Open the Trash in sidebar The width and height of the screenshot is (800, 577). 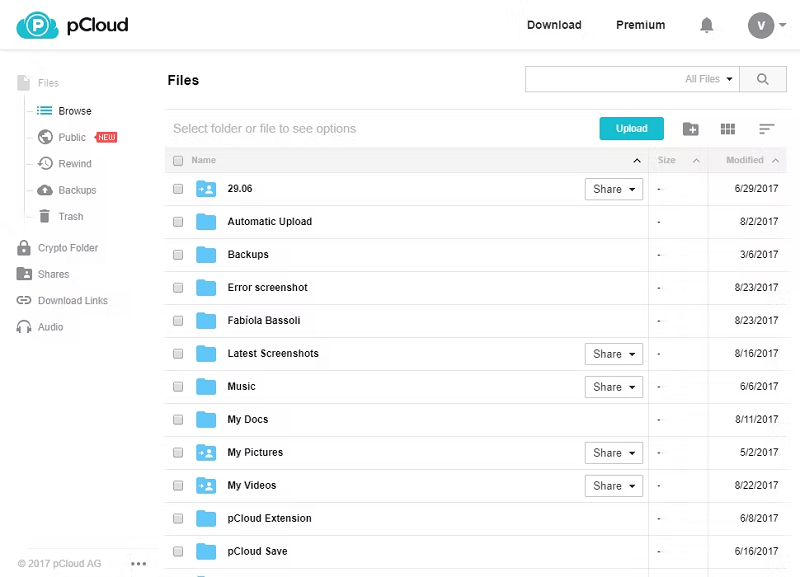pos(70,216)
